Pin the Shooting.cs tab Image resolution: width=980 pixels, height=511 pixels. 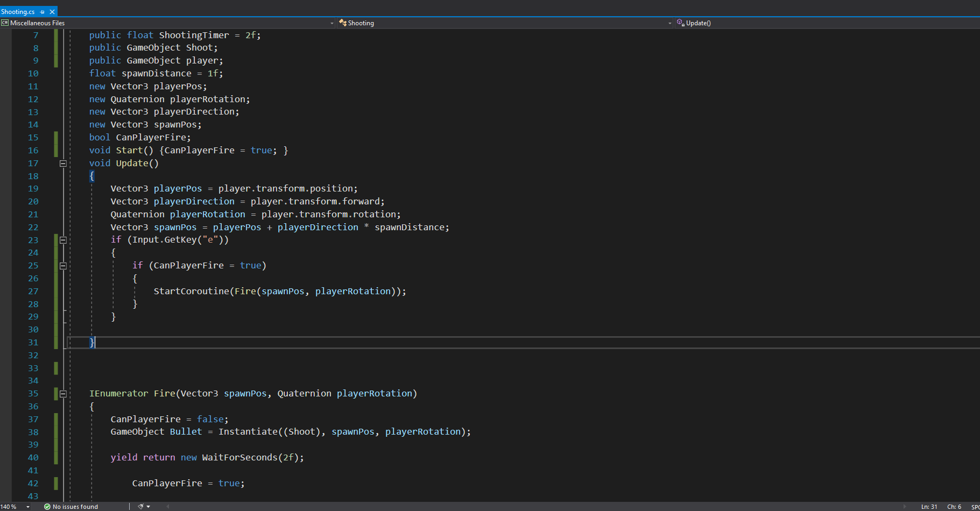pyautogui.click(x=43, y=12)
